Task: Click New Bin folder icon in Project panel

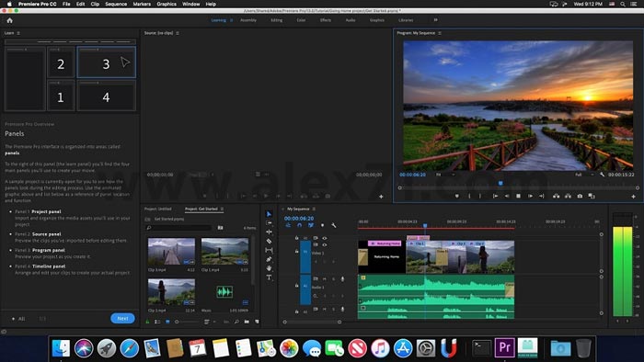Action: click(247, 322)
